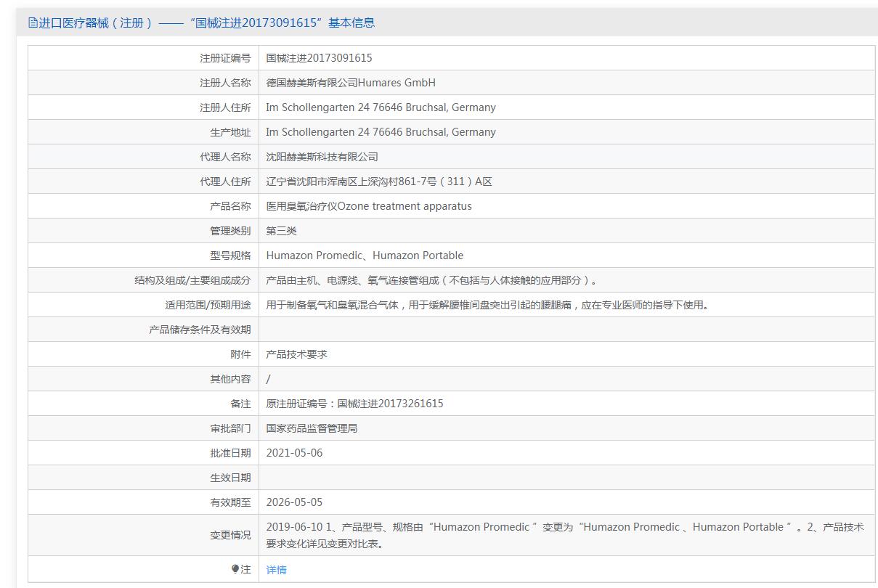Select product name 医用臭氧治疗仪Ozone treatment apparatus
Screen dimensions: 878x588
(x=369, y=206)
